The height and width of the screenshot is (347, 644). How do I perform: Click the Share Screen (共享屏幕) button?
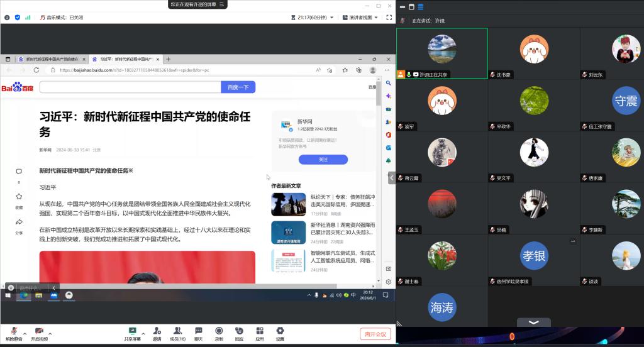132,333
